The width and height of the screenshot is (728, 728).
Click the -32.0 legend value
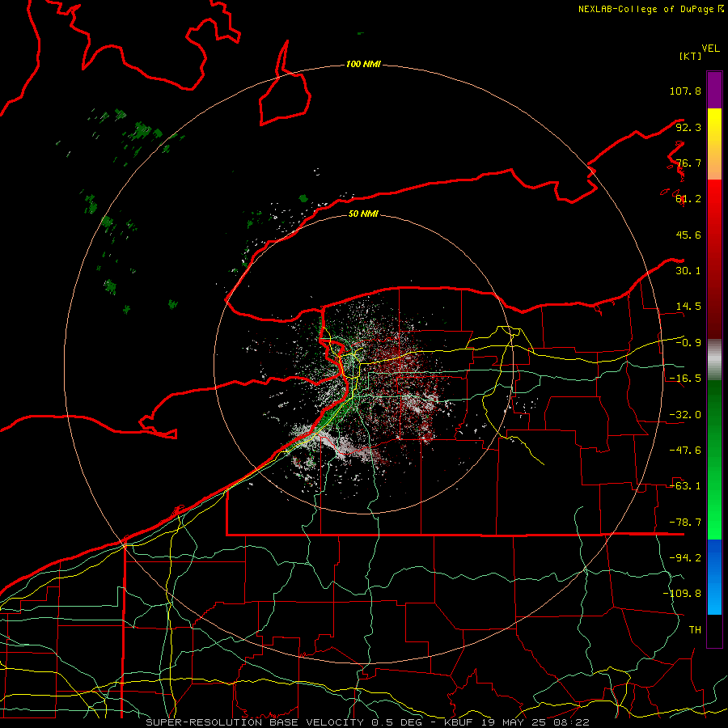[685, 415]
